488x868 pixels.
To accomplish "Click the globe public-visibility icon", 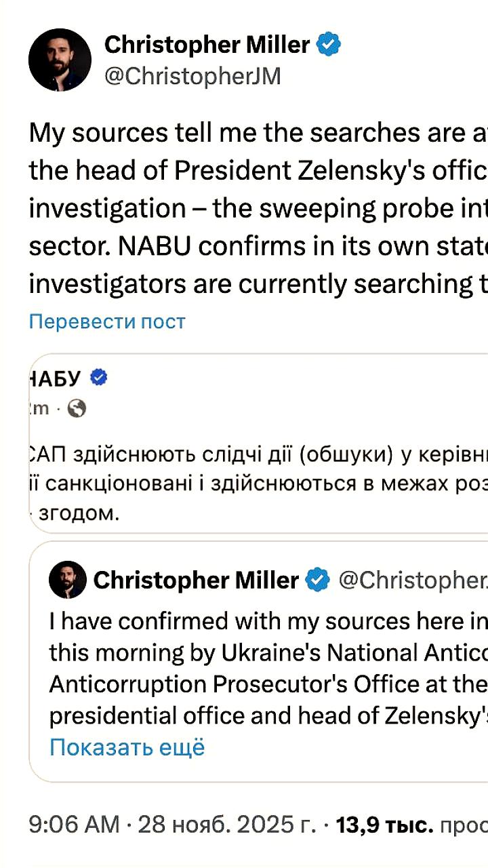I will coord(78,409).
